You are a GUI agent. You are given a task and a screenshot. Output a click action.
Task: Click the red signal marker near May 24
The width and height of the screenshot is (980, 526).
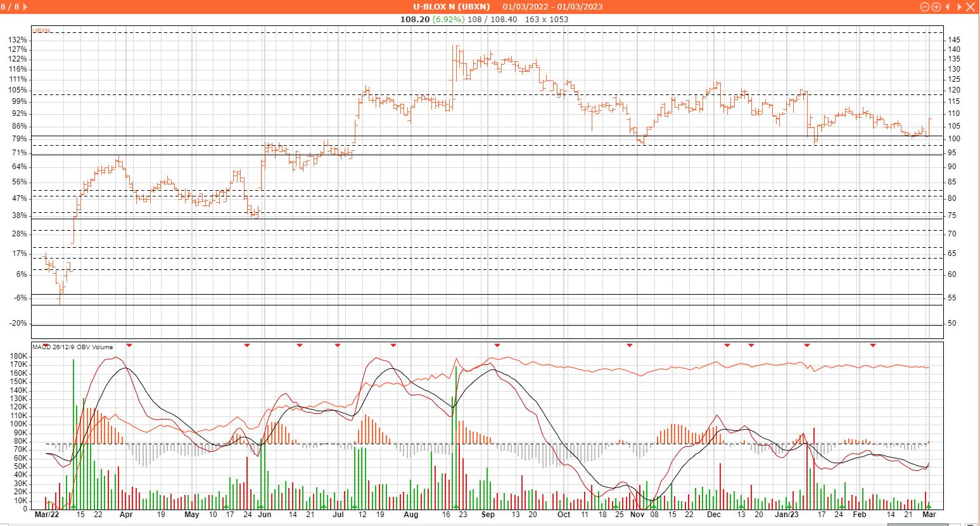(x=247, y=345)
